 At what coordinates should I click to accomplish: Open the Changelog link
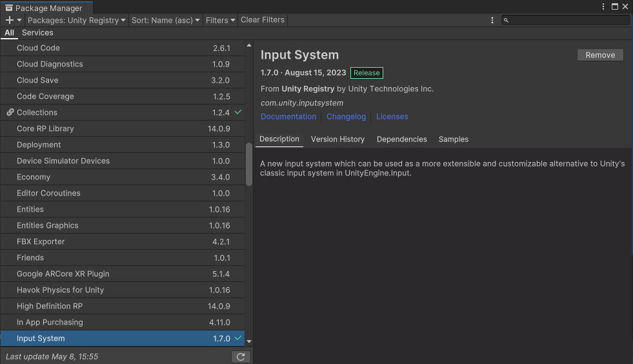(346, 117)
